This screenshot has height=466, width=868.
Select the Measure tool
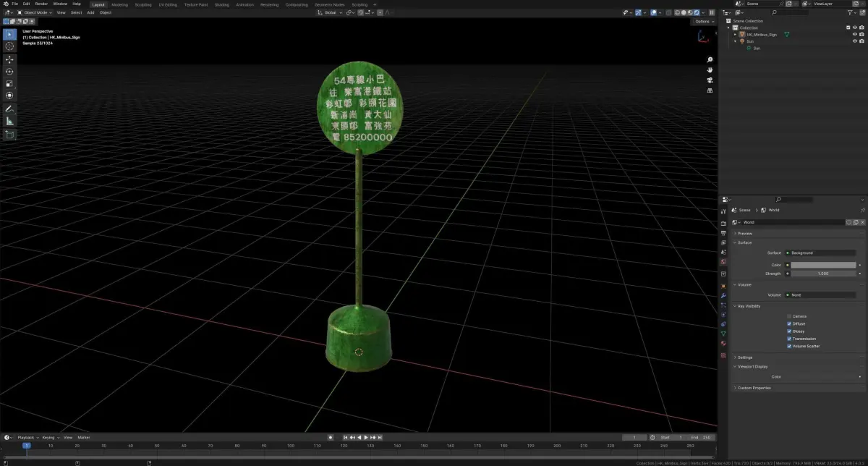(9, 121)
